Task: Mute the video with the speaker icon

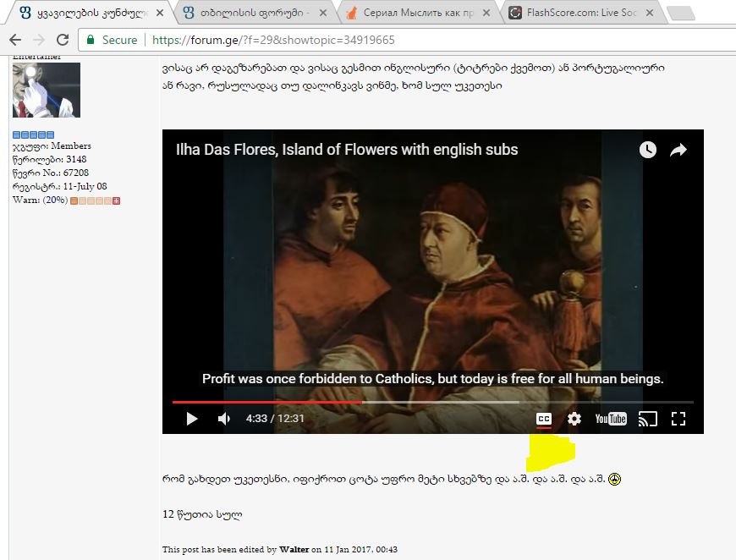Action: click(224, 418)
